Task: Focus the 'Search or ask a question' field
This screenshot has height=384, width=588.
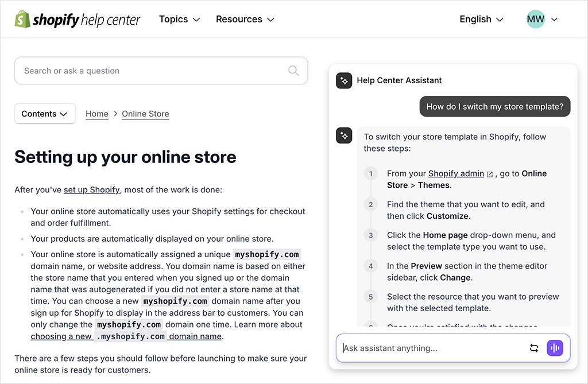Action: [161, 71]
